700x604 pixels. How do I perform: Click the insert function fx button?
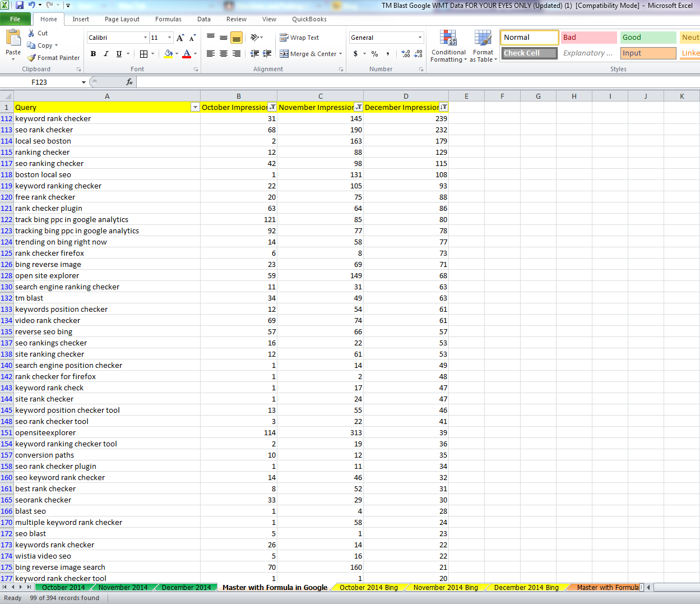tap(129, 82)
